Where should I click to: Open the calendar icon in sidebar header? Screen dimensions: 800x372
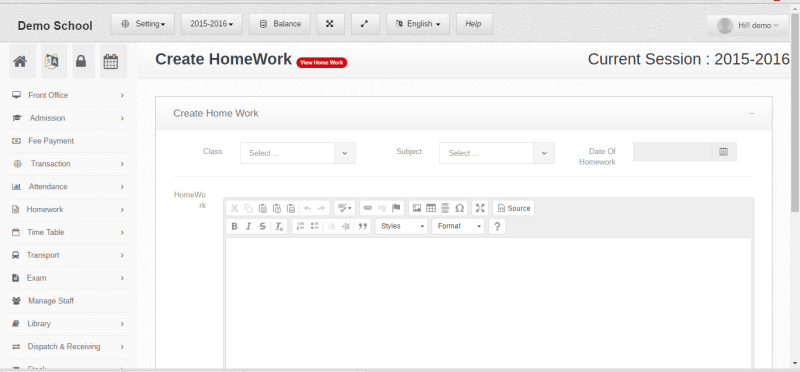pos(111,62)
